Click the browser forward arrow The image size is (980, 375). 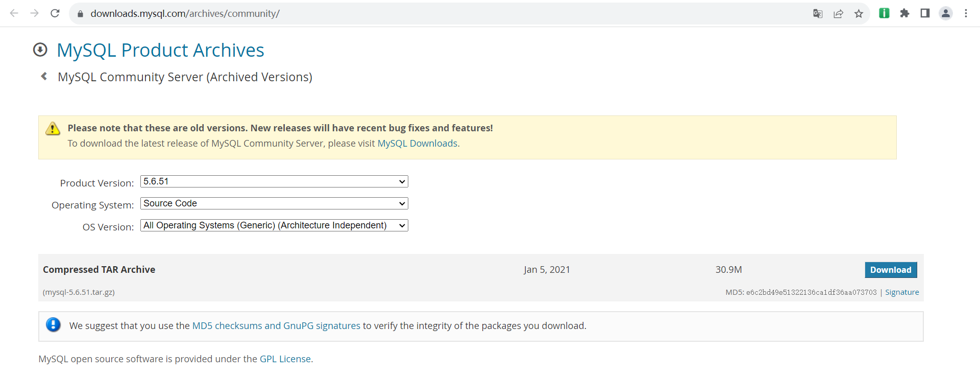pyautogui.click(x=35, y=13)
